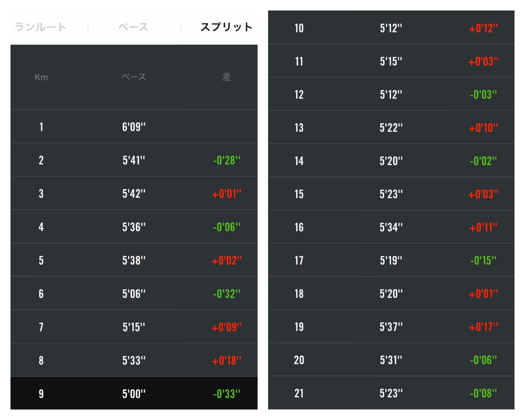Switch to the ランルート tab
The height and width of the screenshot is (420, 525).
(x=40, y=27)
